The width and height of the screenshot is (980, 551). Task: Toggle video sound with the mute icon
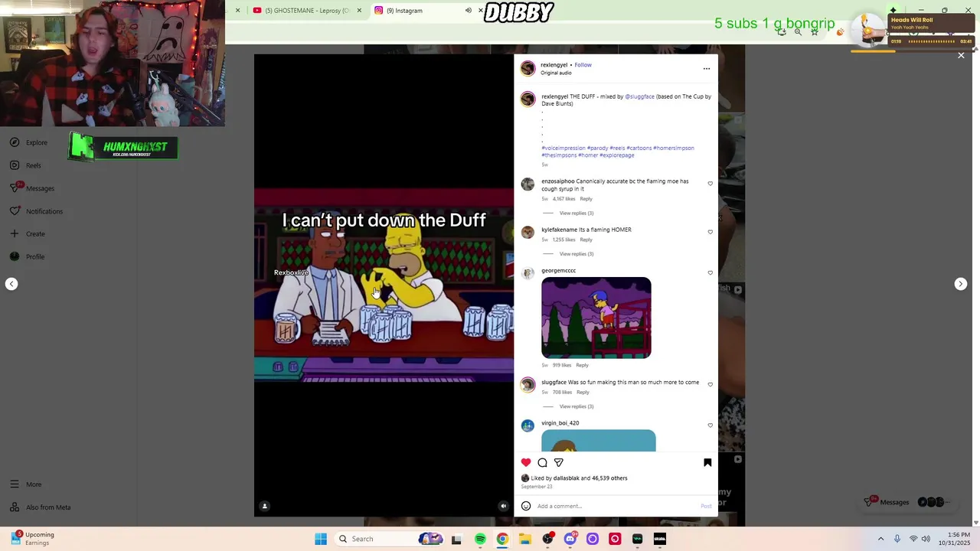click(503, 506)
